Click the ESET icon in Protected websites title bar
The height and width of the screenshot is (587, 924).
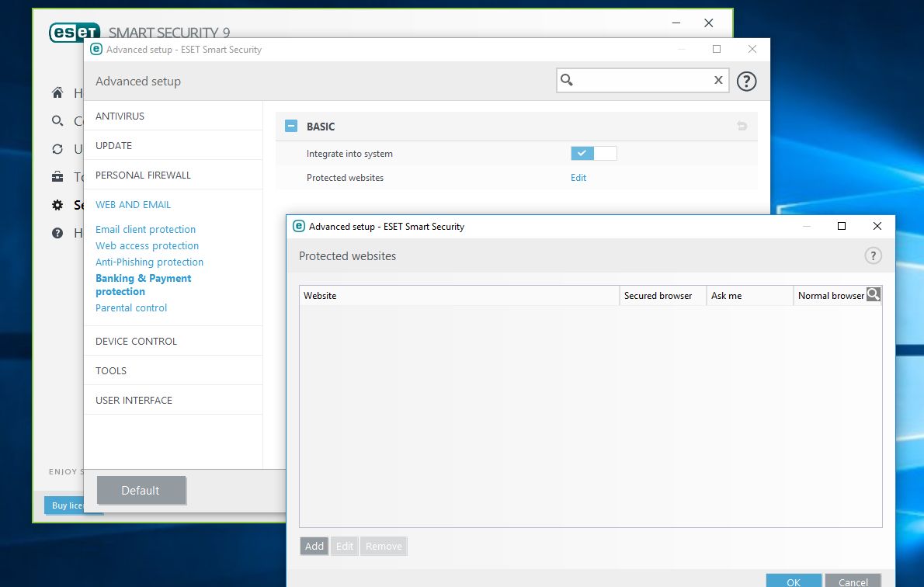pos(299,226)
